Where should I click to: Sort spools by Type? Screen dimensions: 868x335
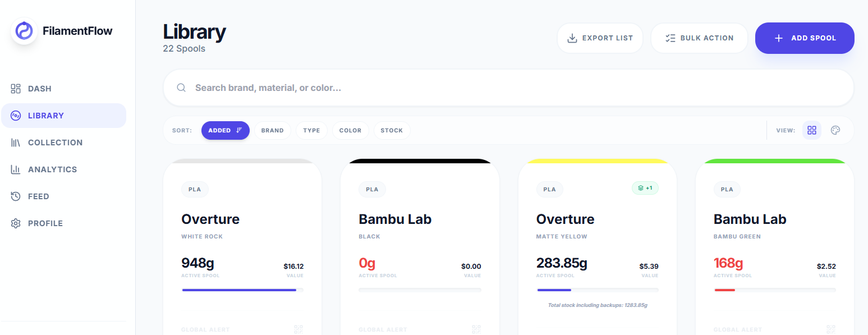[x=311, y=130]
